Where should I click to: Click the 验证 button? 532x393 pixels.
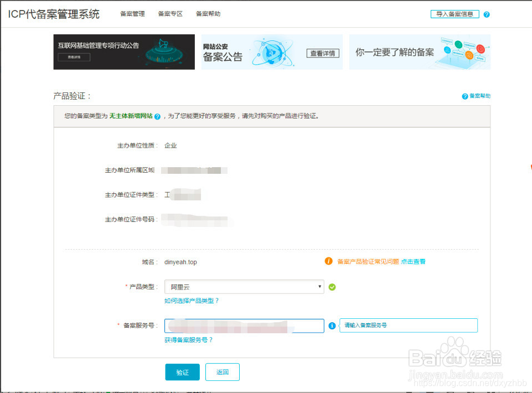[x=183, y=372]
